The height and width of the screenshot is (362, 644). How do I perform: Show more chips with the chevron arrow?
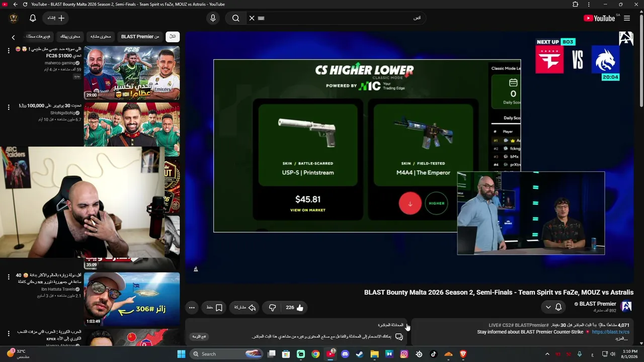pos(14,37)
